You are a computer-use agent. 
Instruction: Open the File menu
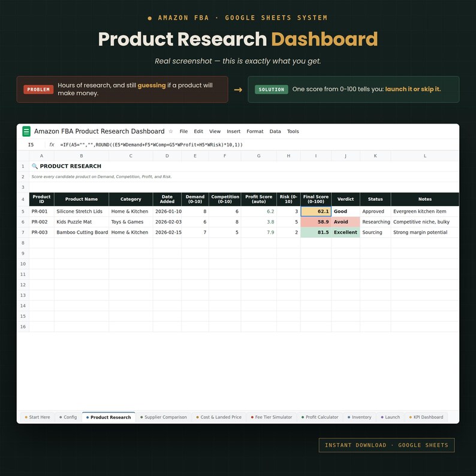click(x=183, y=131)
